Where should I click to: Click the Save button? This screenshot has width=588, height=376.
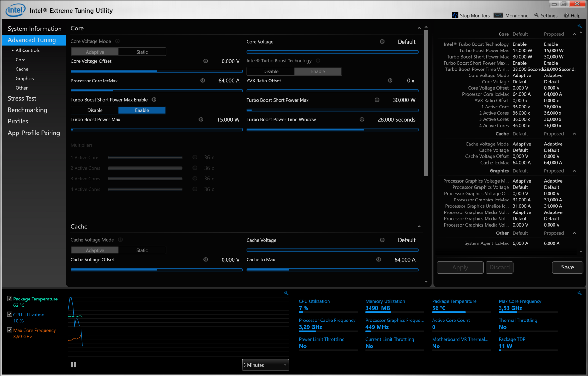pyautogui.click(x=567, y=267)
